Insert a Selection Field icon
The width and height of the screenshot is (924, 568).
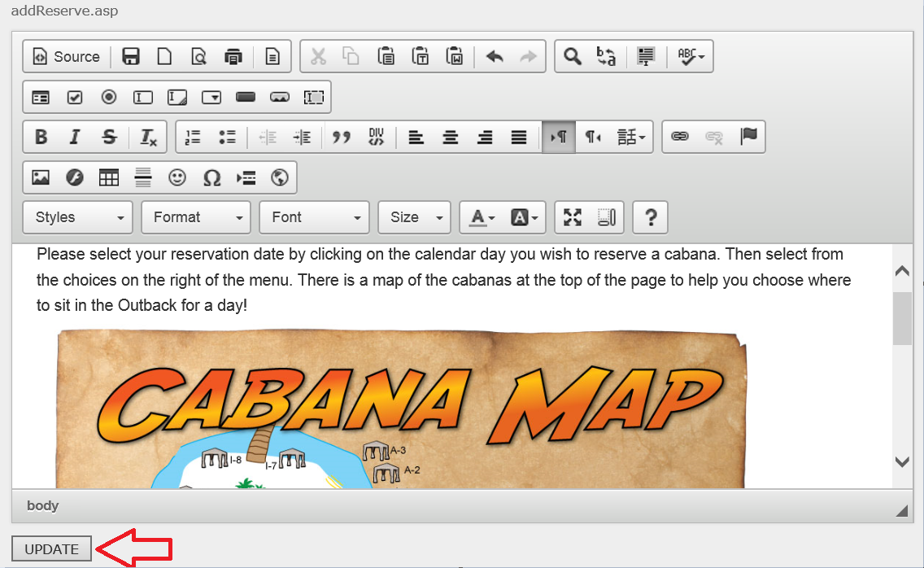point(211,98)
